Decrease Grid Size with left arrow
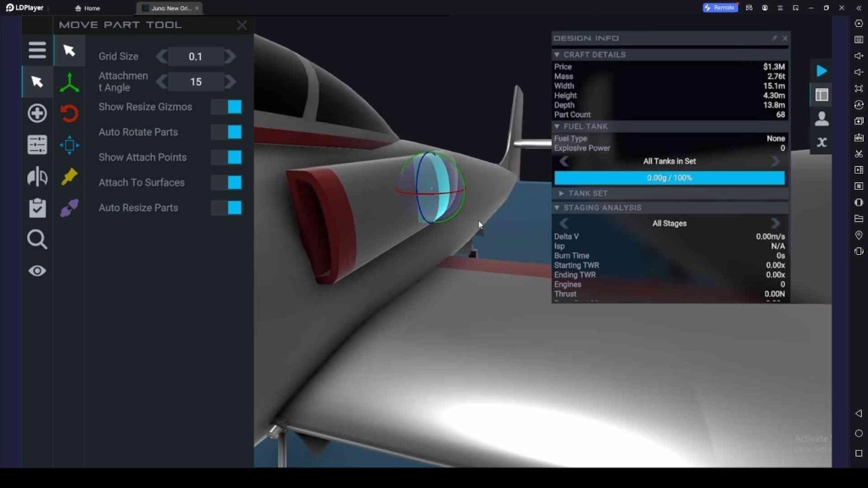This screenshot has height=488, width=868. click(x=161, y=57)
